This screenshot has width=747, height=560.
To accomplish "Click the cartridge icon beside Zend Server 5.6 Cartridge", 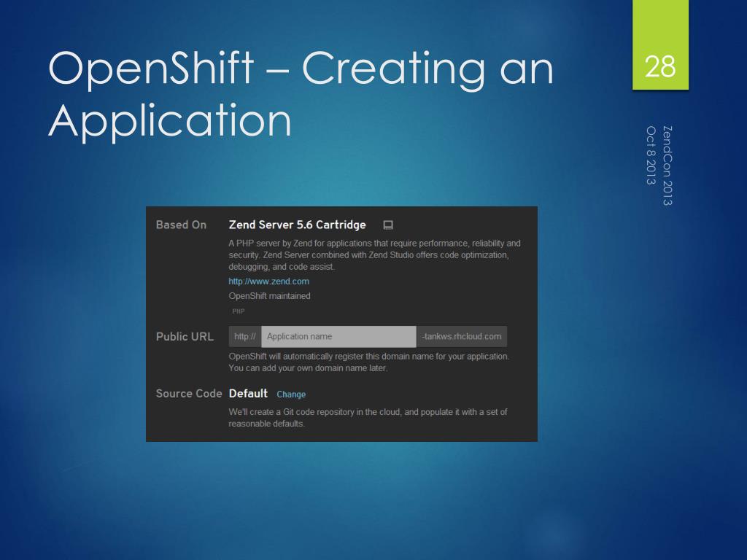I will (388, 225).
